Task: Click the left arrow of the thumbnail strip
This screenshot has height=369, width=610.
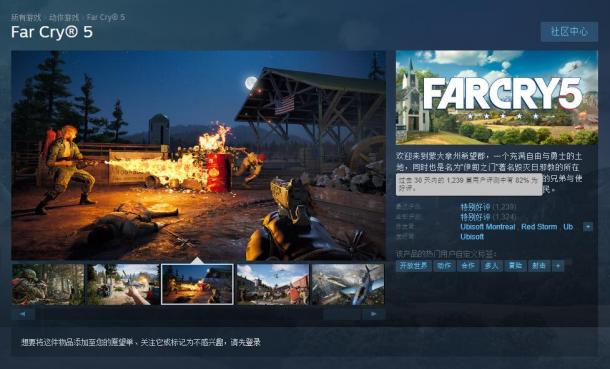Action: click(23, 314)
